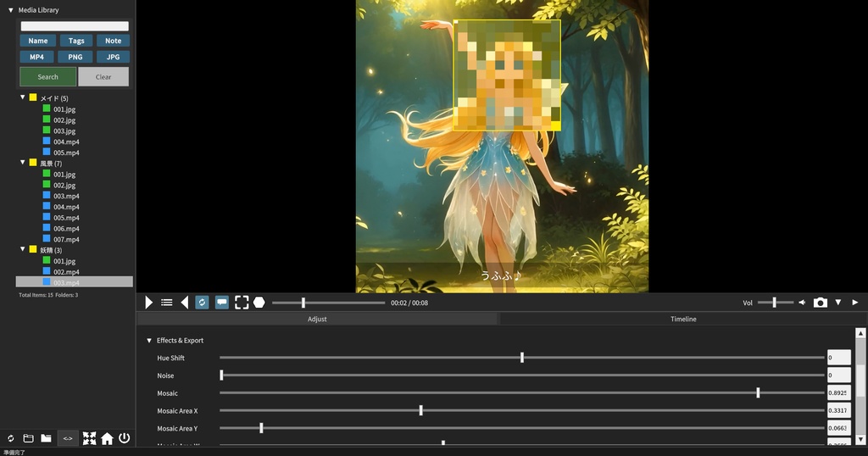Open the solid folder icon
This screenshot has height=456, width=868.
point(46,438)
